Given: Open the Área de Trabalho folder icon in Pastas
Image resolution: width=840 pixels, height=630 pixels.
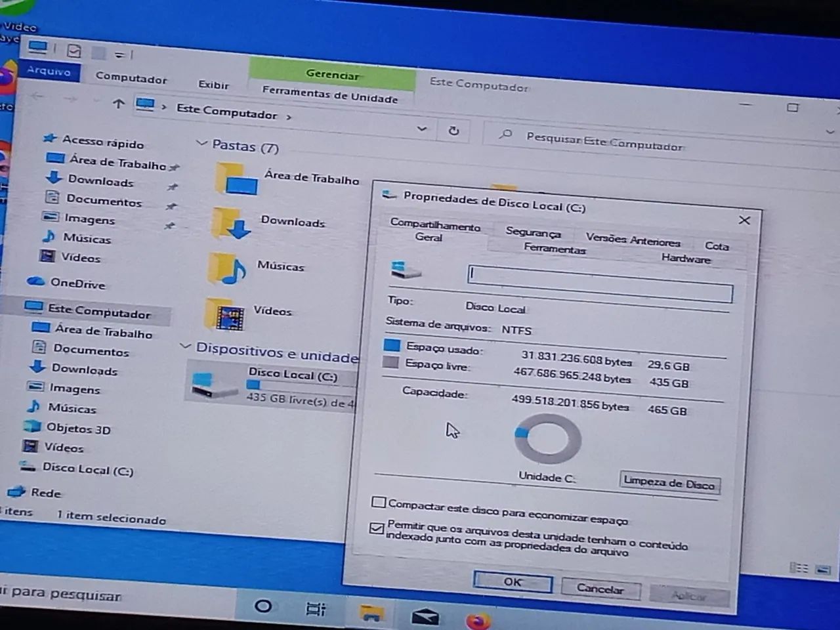Looking at the screenshot, I should pyautogui.click(x=236, y=178).
